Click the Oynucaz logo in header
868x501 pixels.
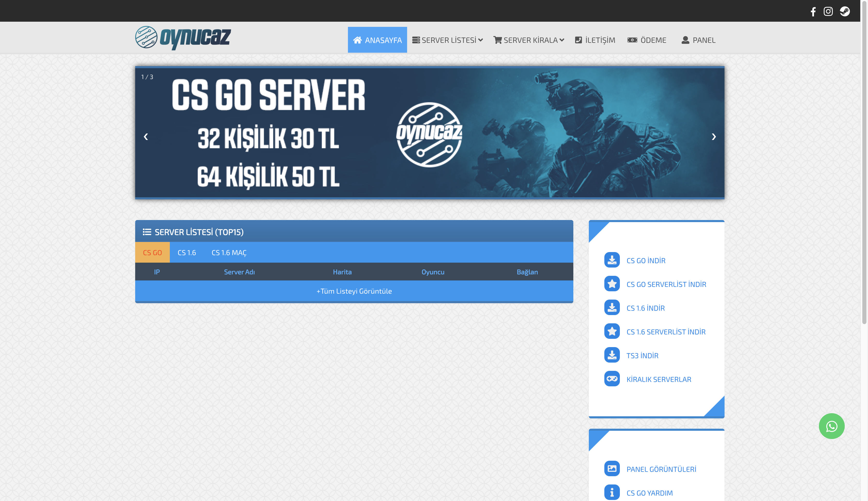[183, 37]
